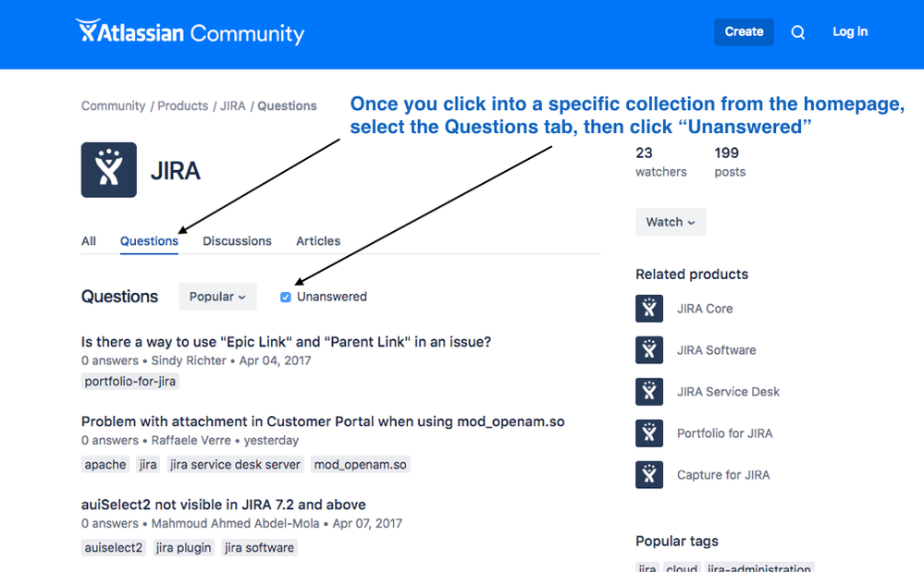Open JIRA Service Desk related product link
Viewport: 924px width, 573px height.
(728, 392)
